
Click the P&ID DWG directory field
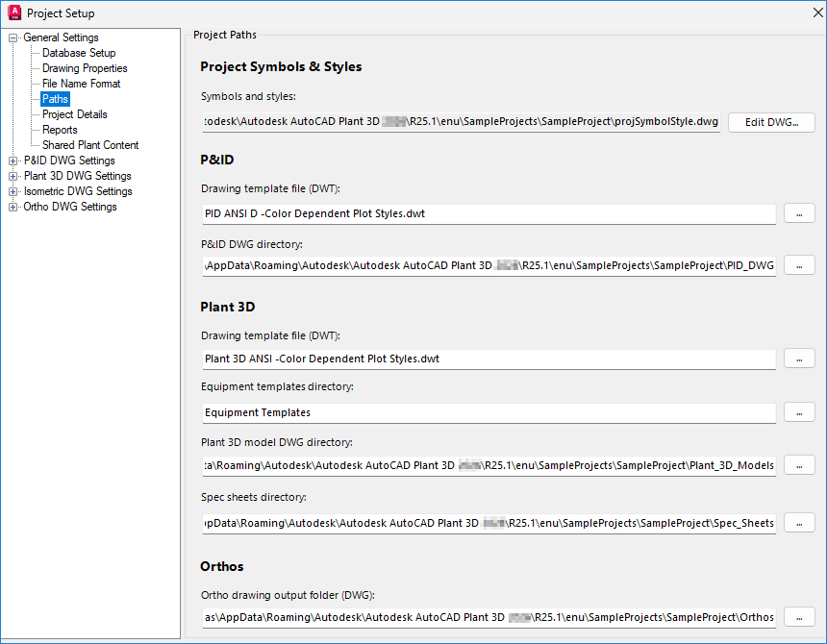489,265
